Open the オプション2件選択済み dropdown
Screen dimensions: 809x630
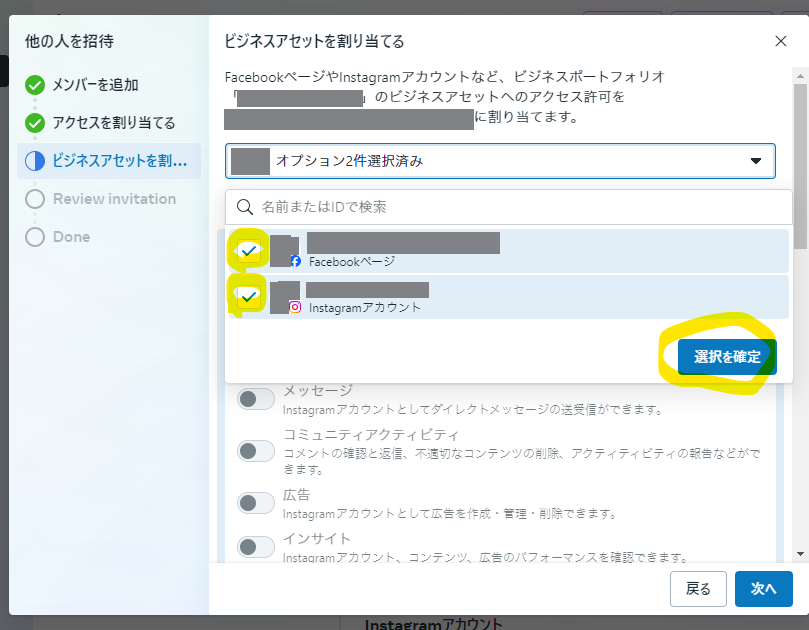click(500, 161)
